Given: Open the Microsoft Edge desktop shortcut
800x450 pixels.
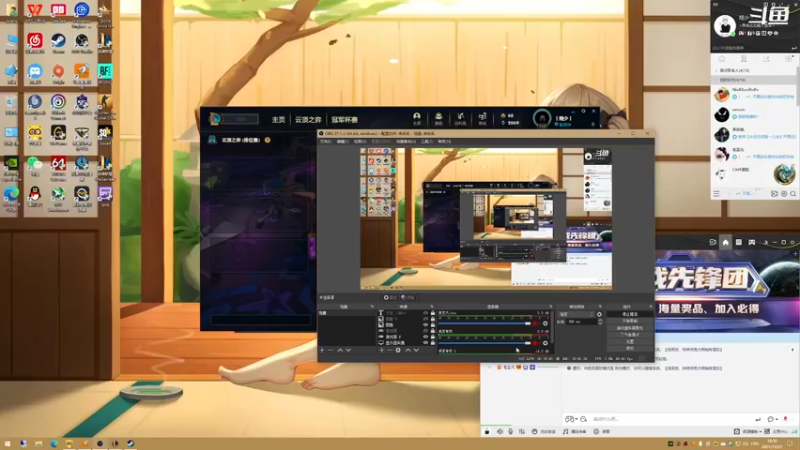Looking at the screenshot, I should coord(11,194).
